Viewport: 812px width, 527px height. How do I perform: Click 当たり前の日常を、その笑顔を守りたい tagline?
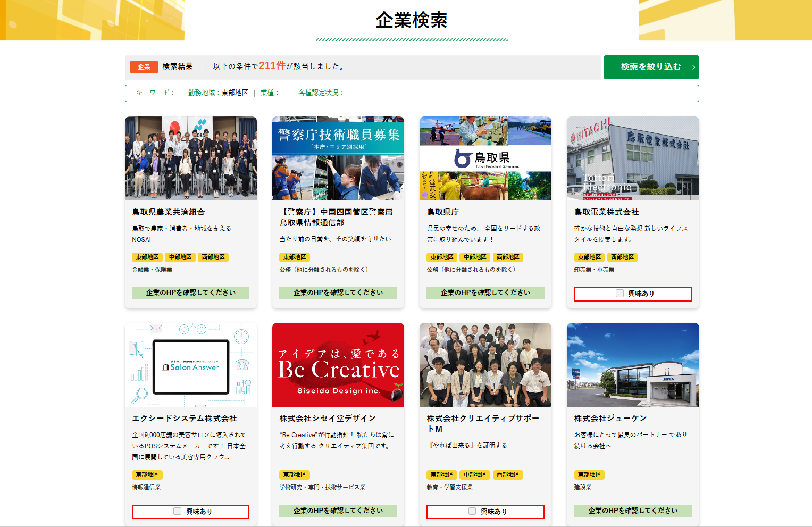point(336,239)
